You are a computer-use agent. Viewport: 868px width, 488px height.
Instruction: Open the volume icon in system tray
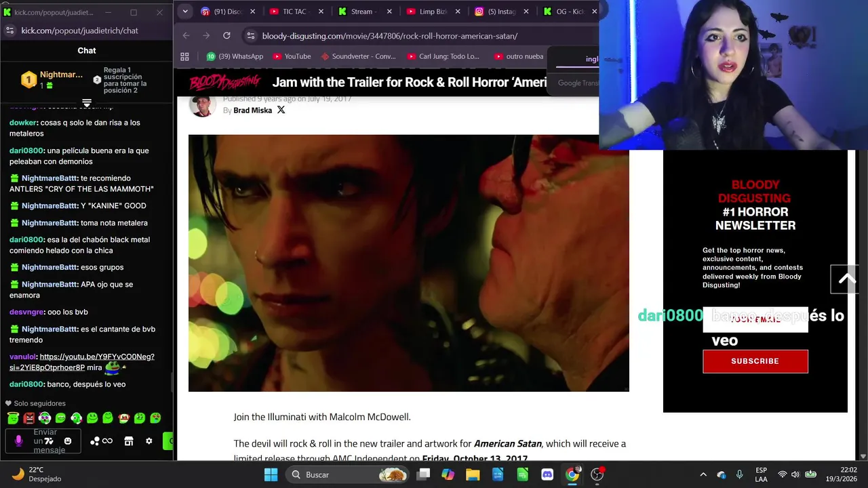(x=795, y=474)
